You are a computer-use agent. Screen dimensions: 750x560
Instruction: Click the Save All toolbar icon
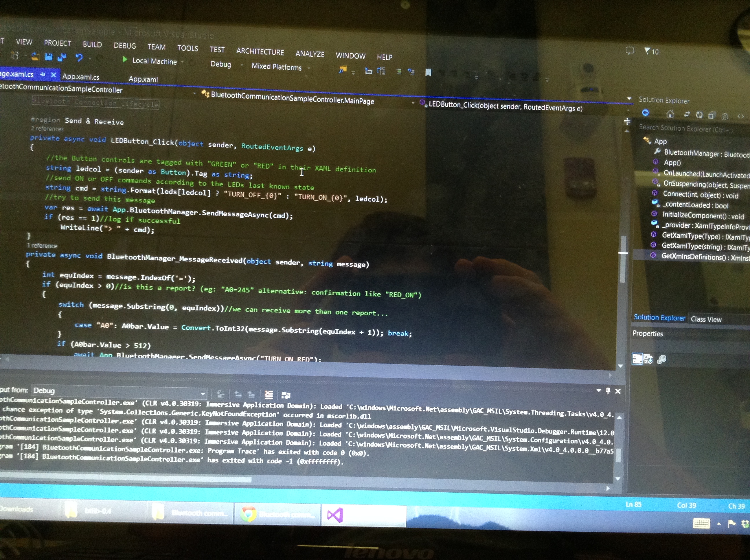[x=62, y=57]
